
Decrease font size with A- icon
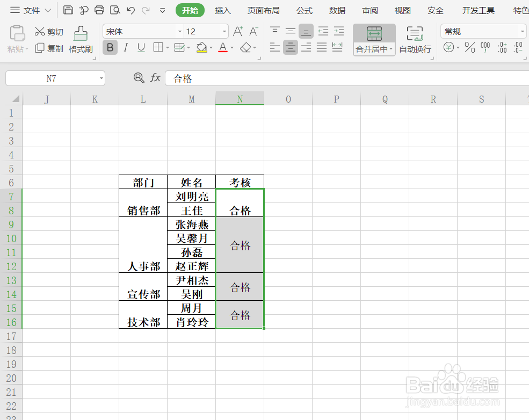point(253,31)
